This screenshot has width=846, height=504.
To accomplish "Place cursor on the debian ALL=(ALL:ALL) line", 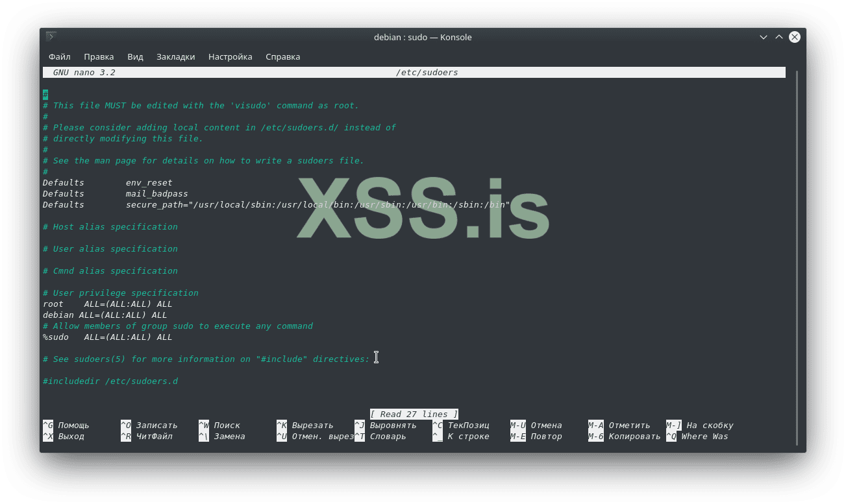I will point(105,315).
